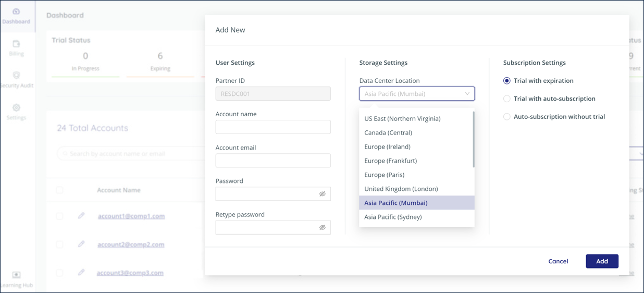This screenshot has width=644, height=293.
Task: Click search magnifier icon in accounts search box
Action: click(x=65, y=154)
